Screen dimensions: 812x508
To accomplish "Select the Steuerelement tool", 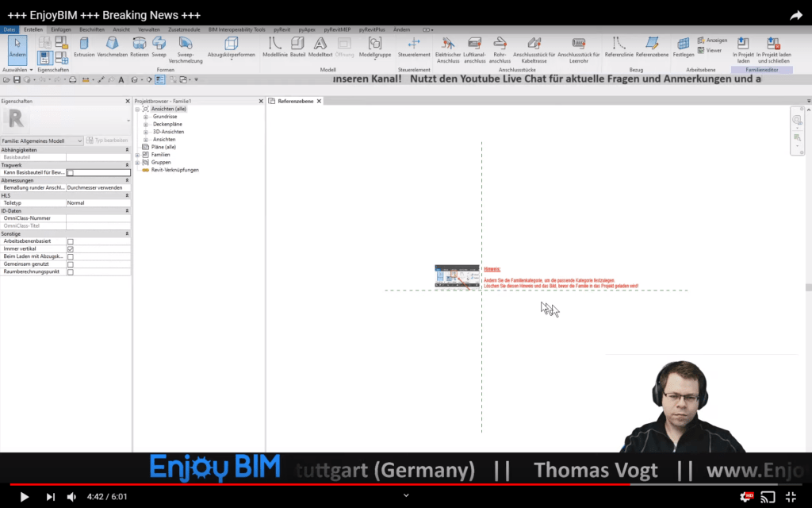I will pos(414,47).
